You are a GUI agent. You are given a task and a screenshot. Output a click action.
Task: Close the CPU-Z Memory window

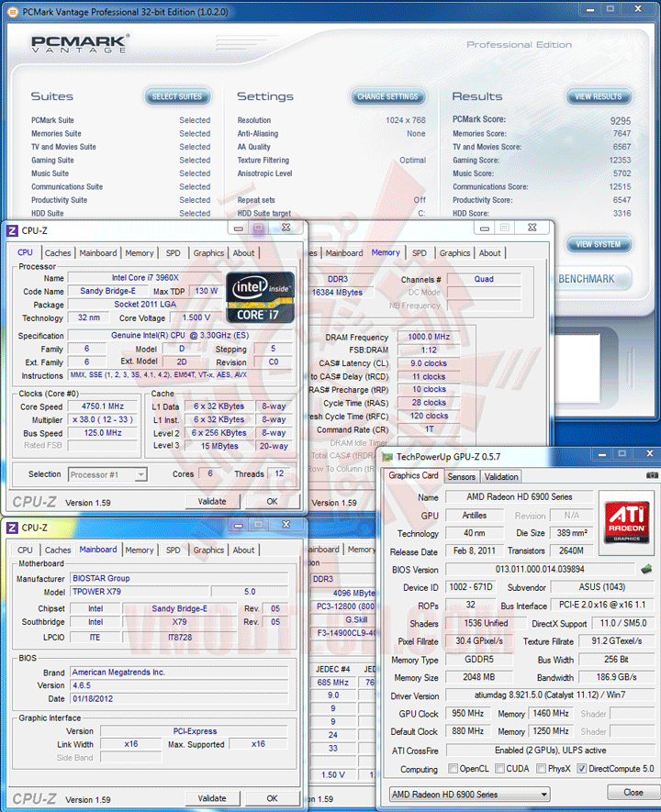532,228
